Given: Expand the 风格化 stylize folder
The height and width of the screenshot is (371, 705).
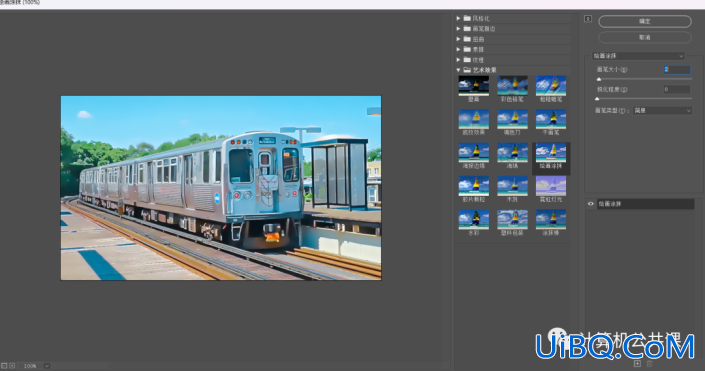Looking at the screenshot, I should coord(458,18).
